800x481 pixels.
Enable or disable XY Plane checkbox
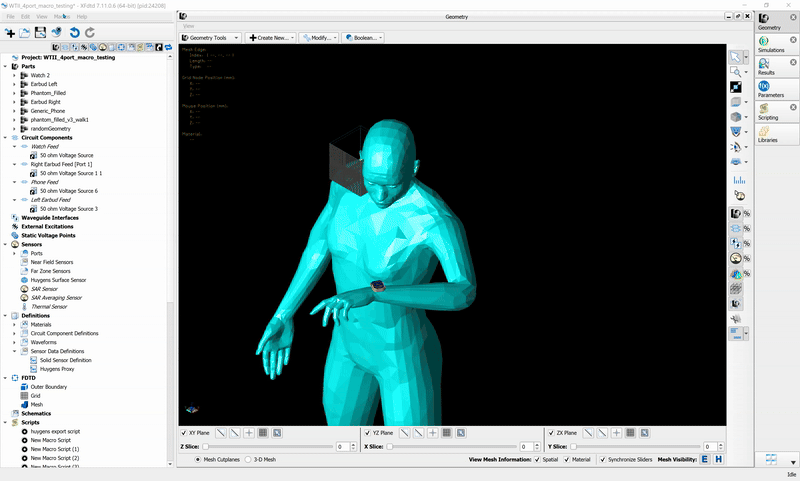click(x=184, y=433)
